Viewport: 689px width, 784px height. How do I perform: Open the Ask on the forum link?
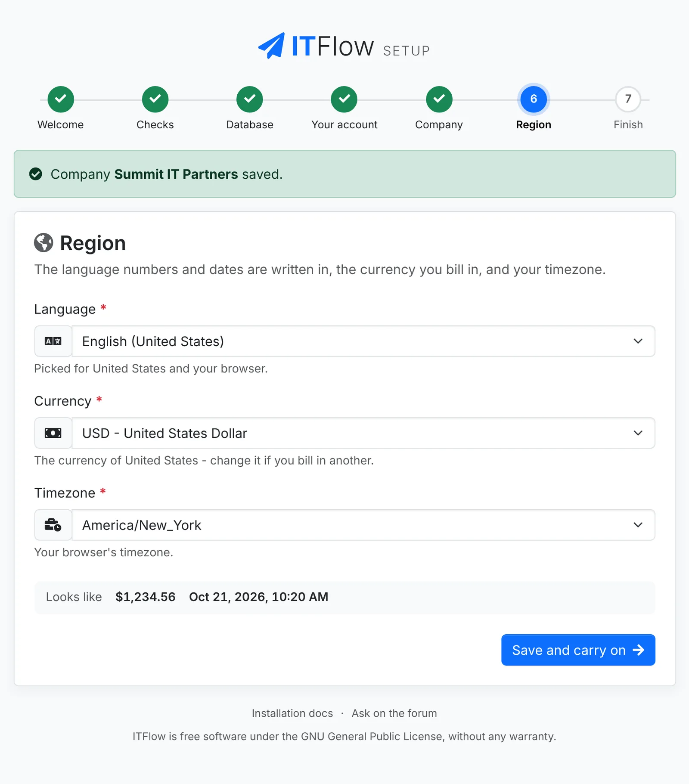(x=394, y=713)
